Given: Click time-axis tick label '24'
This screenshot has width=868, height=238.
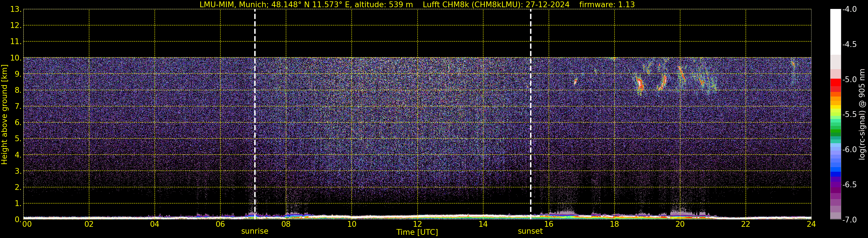Looking at the screenshot, I should click(x=811, y=224).
